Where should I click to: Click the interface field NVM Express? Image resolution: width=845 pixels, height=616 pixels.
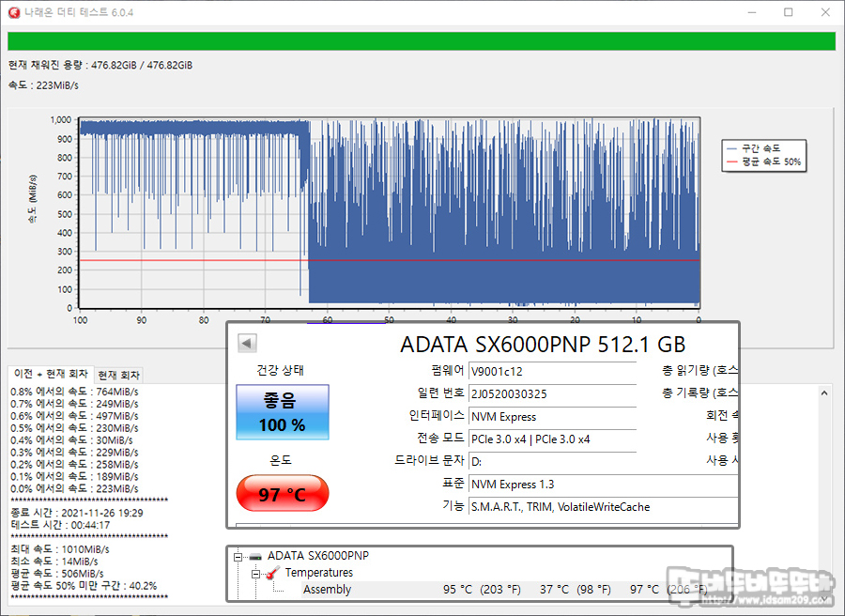pyautogui.click(x=552, y=417)
